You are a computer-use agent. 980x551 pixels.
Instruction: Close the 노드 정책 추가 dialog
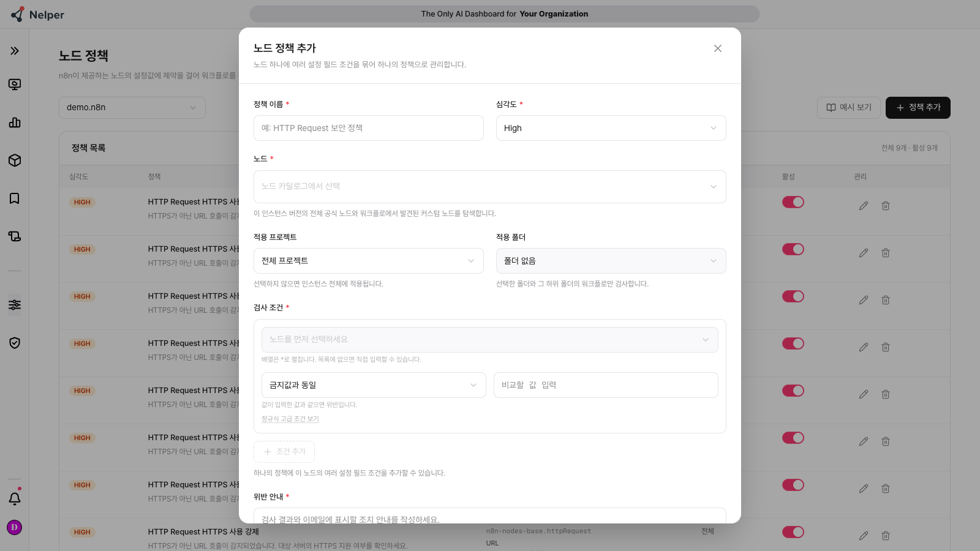click(x=718, y=48)
